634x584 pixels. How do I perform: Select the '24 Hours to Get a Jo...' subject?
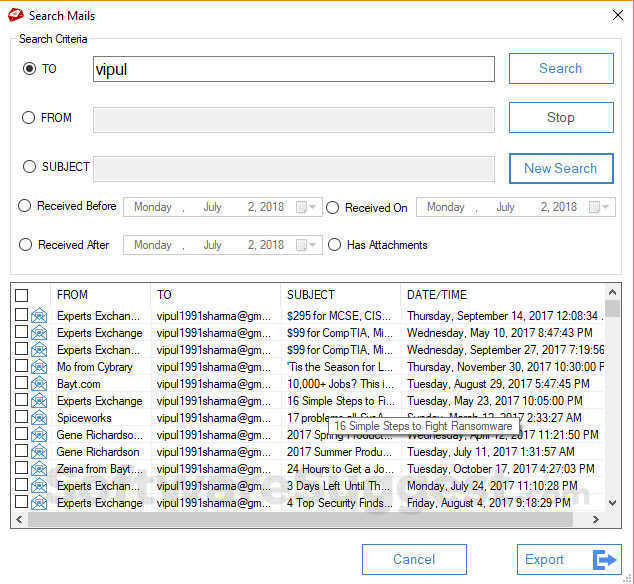(x=340, y=469)
